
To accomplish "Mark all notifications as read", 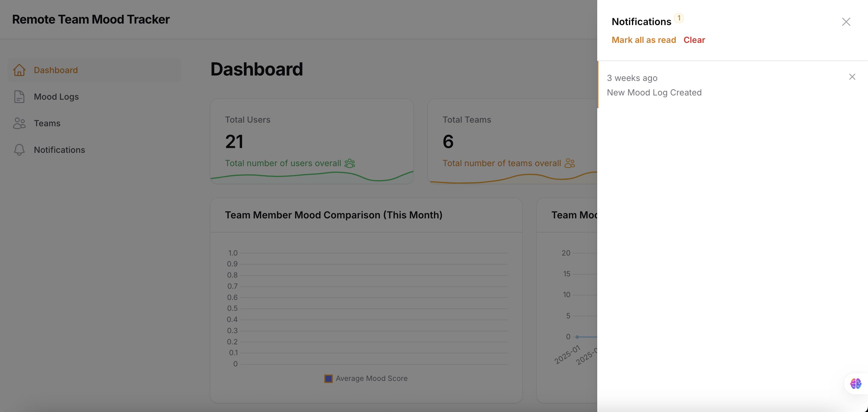I will [643, 40].
